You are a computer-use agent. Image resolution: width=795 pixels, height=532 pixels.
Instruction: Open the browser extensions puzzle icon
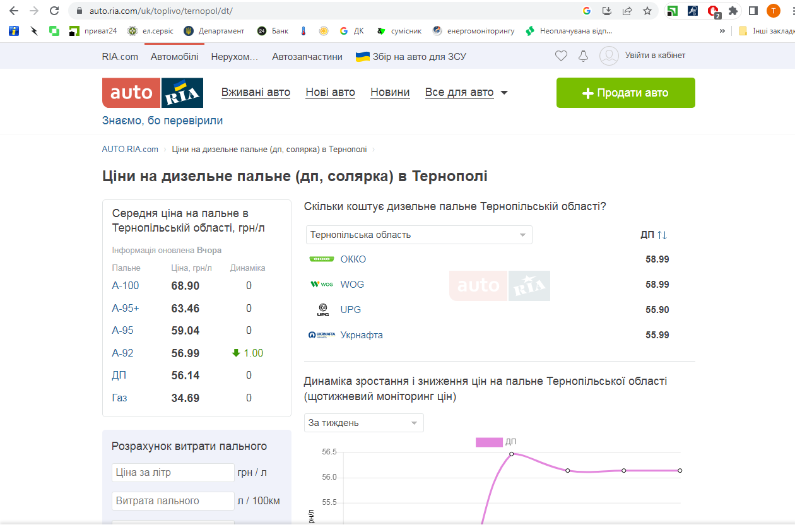[733, 11]
